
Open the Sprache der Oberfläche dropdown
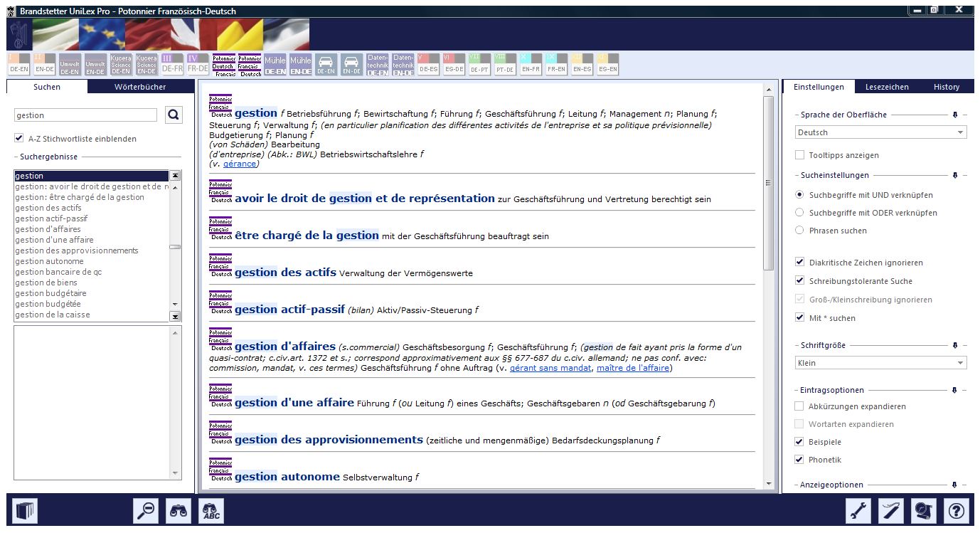click(x=880, y=132)
